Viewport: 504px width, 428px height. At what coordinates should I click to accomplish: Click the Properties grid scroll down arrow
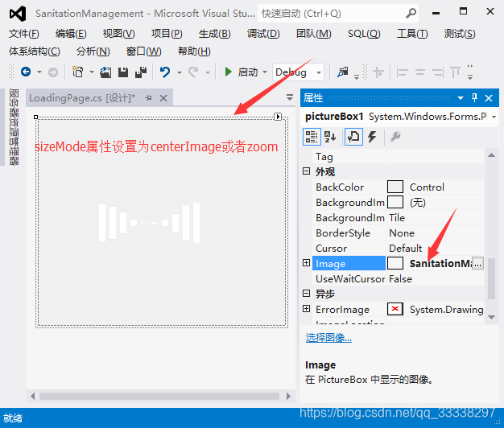491,317
